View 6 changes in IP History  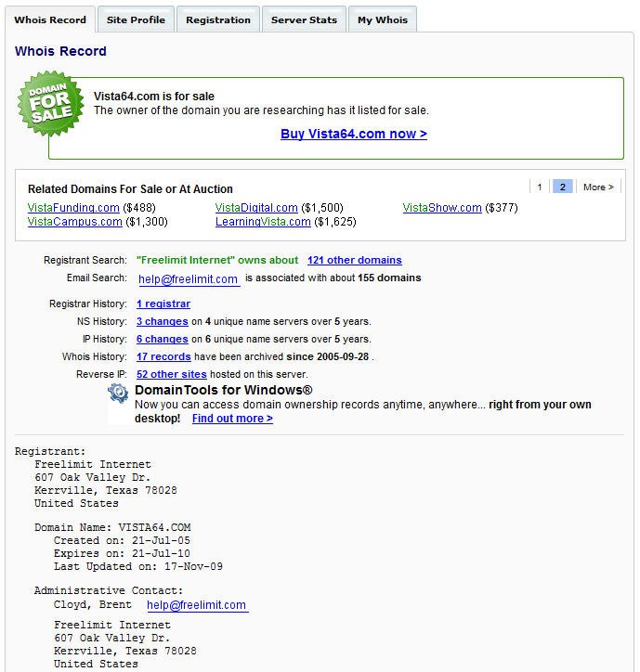pos(163,339)
